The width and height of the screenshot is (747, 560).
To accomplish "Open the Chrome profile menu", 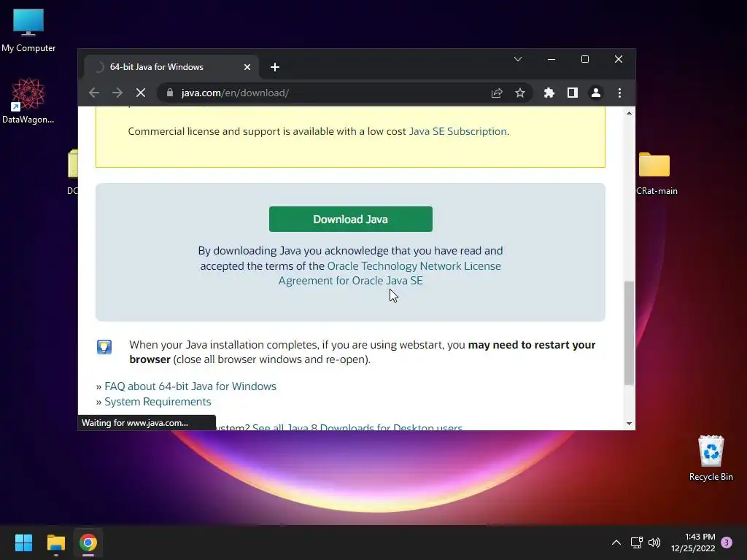I will [596, 93].
